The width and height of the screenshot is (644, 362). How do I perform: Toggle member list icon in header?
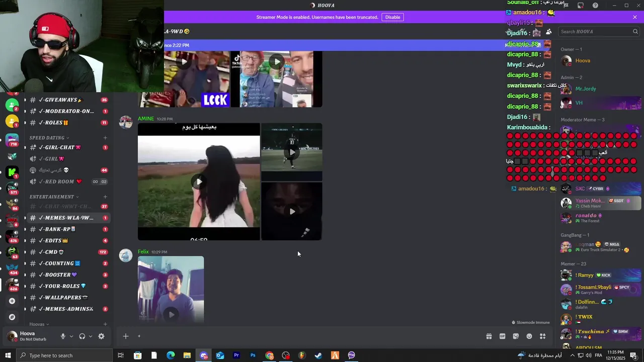(548, 32)
